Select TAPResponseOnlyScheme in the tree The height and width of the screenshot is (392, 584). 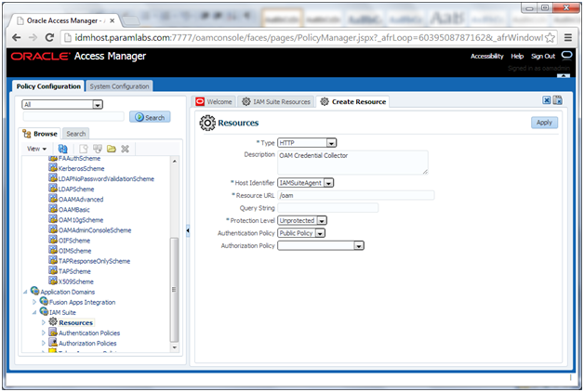click(94, 261)
